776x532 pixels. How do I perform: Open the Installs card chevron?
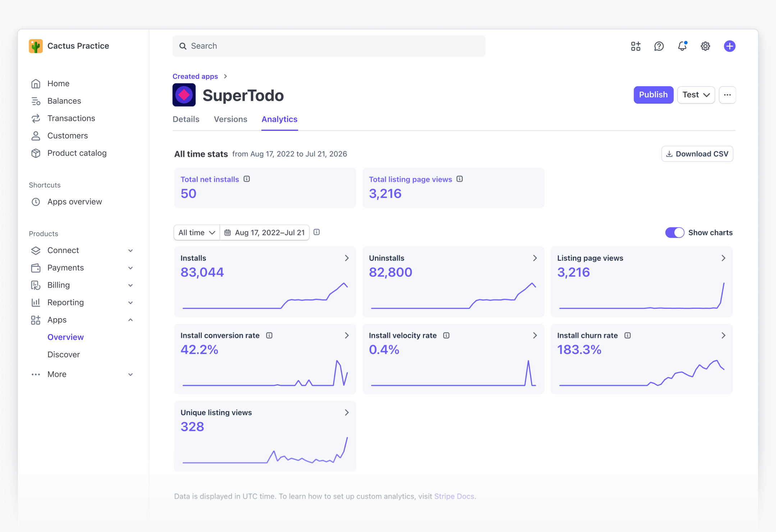[347, 258]
